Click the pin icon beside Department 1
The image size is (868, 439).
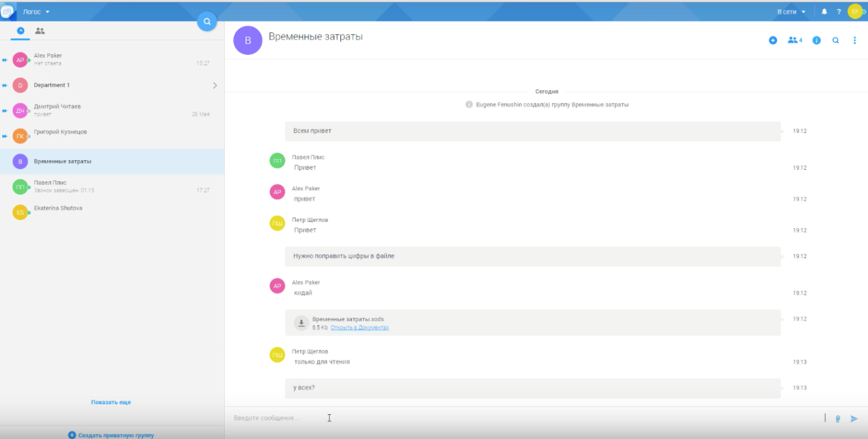coord(4,85)
